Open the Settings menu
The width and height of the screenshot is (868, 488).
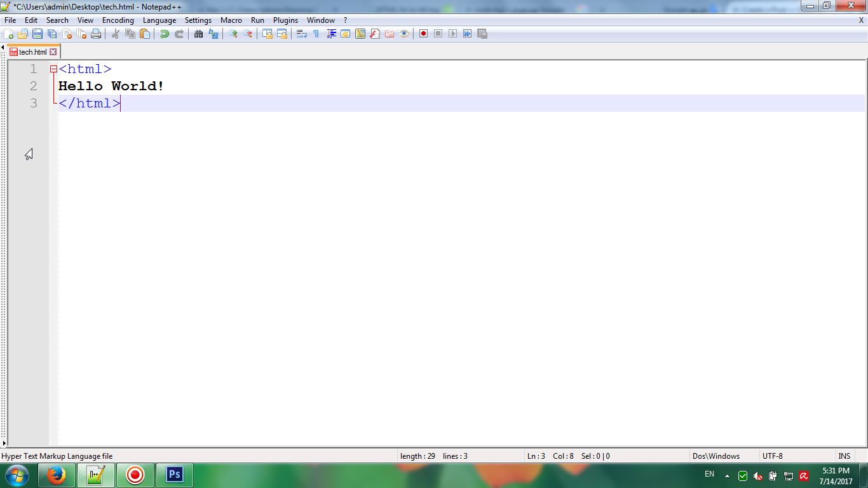click(x=198, y=20)
